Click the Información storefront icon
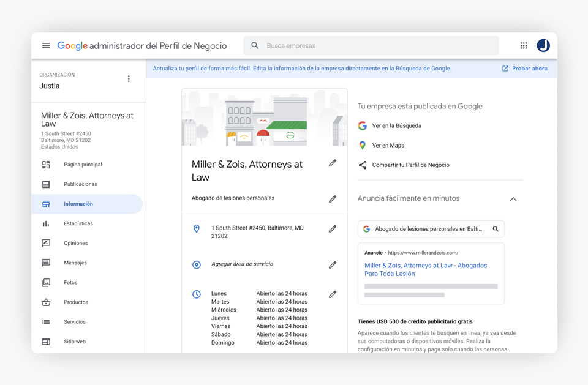Image resolution: width=588 pixels, height=385 pixels. 46,204
